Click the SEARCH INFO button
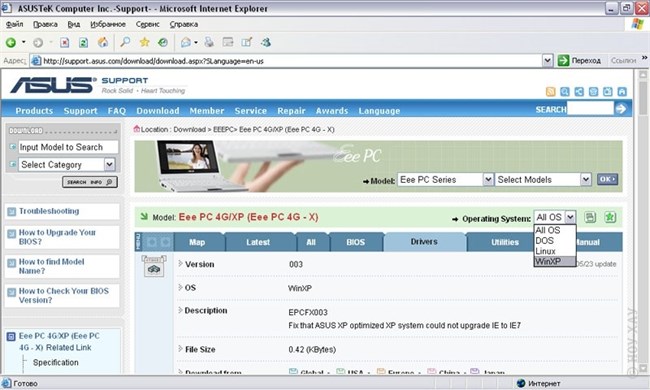The width and height of the screenshot is (650, 390). tap(90, 182)
